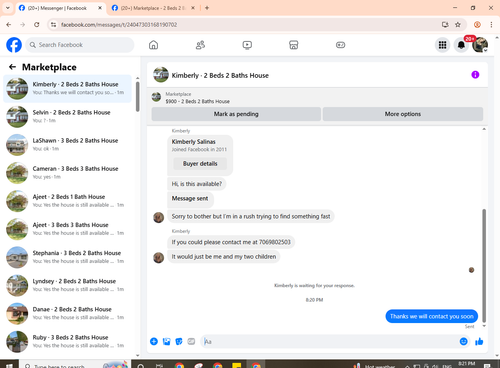This screenshot has width=500, height=368.
Task: Open the Cameran 3 Beds 3 Baths chat
Action: click(67, 173)
